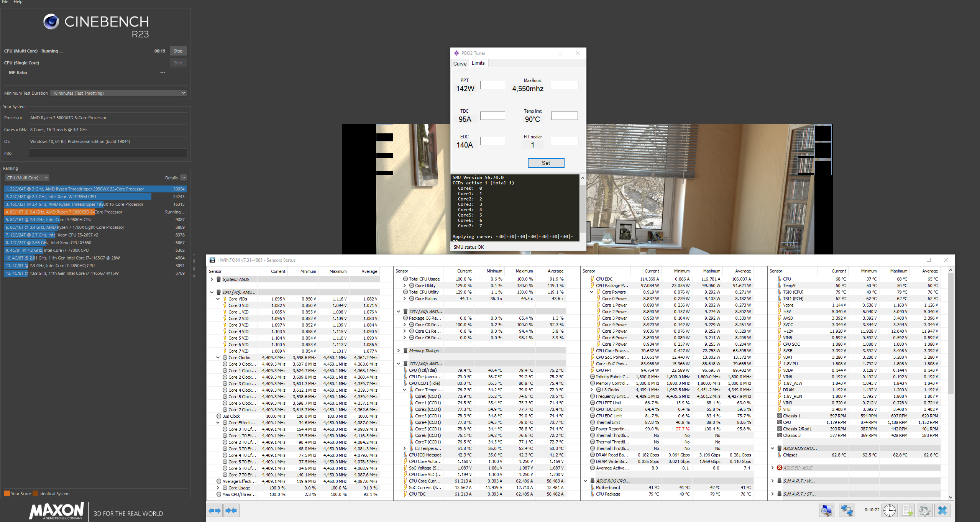Click the PPT limit input field
The image size is (980, 522).
tap(492, 85)
